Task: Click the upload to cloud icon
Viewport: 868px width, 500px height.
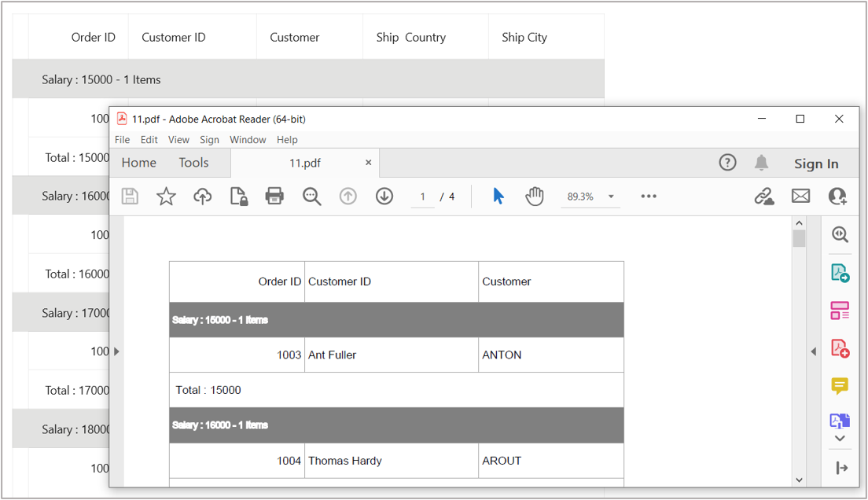Action: point(202,197)
